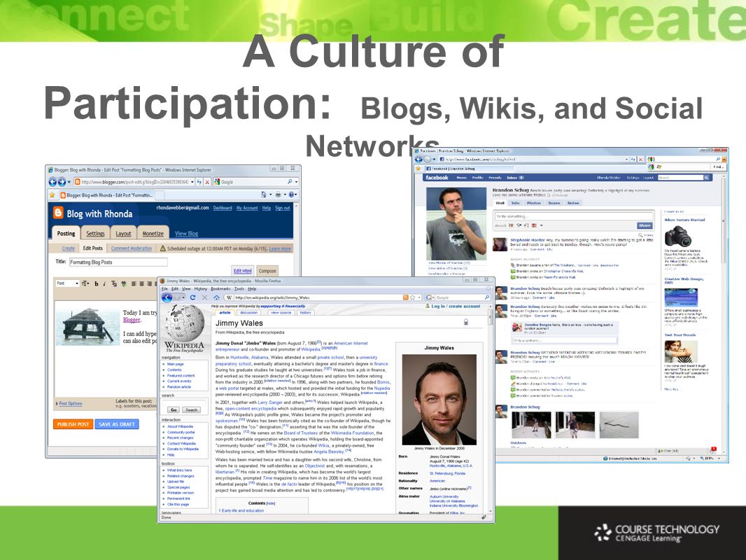Click align left icon in Blogger editor
The image size is (746, 560).
click(134, 283)
